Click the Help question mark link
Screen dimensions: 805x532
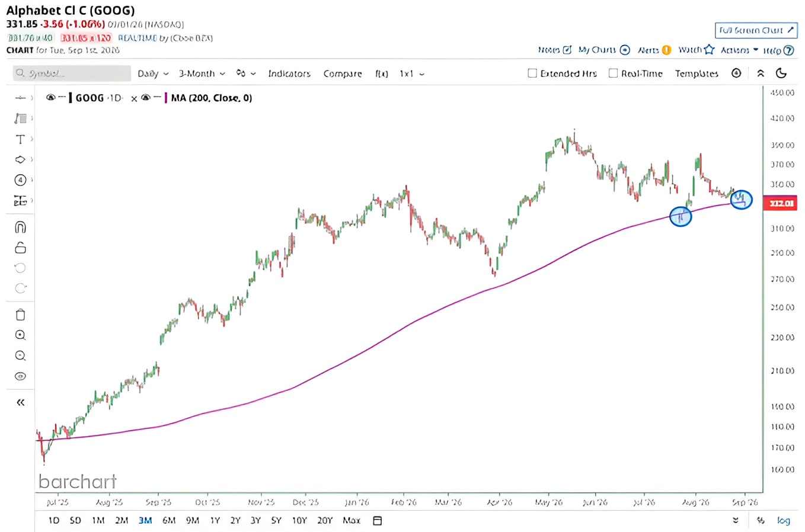(778, 50)
